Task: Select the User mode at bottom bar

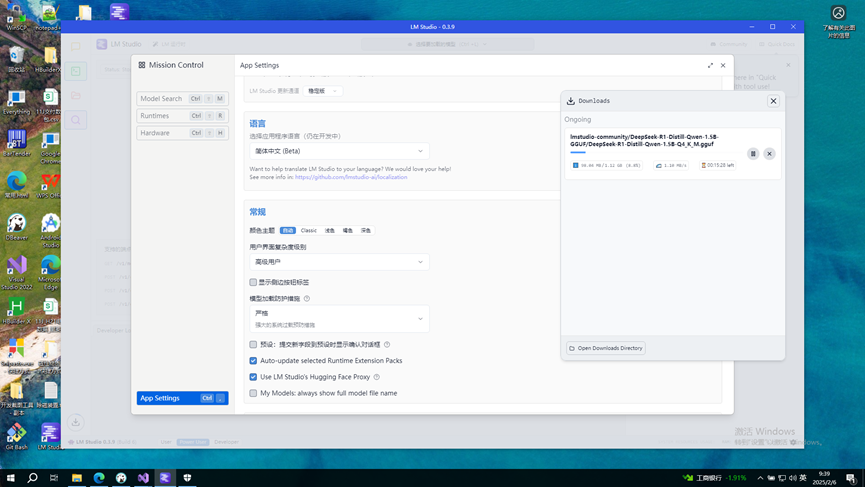Action: (166, 442)
